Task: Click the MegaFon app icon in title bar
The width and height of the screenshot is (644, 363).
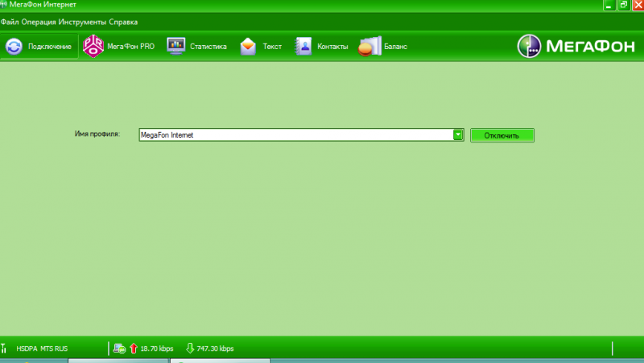Action: coord(4,5)
